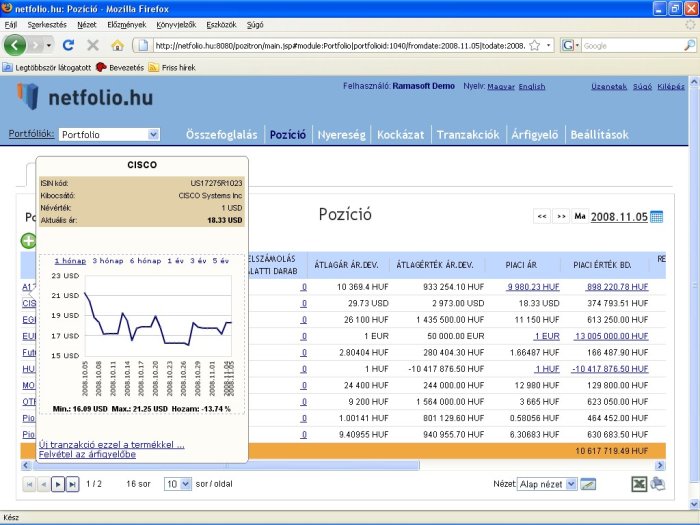Image resolution: width=700 pixels, height=525 pixels.
Task: Click the Ma today button
Action: tap(579, 217)
